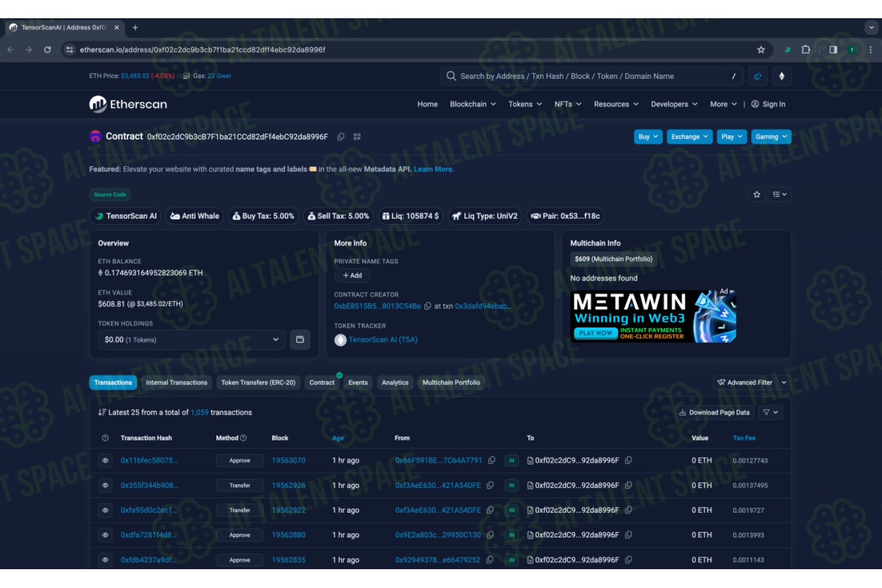Open the token holdings wallet view icon
The image size is (882, 588).
(300, 340)
